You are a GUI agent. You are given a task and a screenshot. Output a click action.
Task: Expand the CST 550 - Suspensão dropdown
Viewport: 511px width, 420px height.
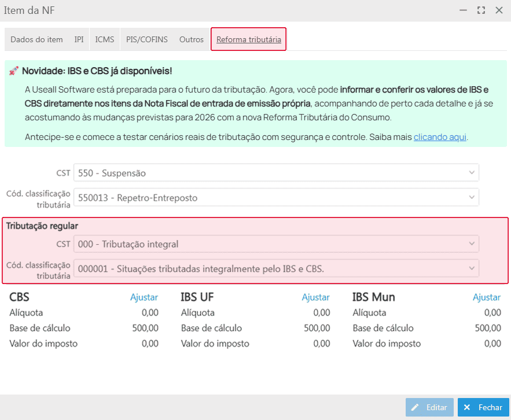(x=276, y=173)
